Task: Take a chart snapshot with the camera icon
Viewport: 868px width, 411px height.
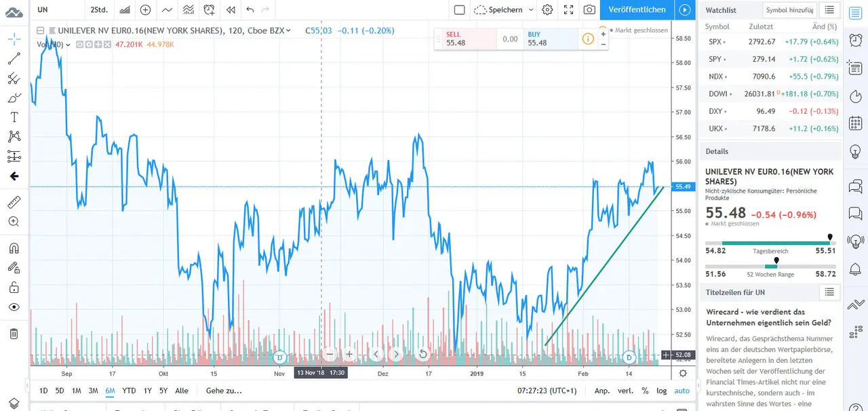Action: (589, 9)
